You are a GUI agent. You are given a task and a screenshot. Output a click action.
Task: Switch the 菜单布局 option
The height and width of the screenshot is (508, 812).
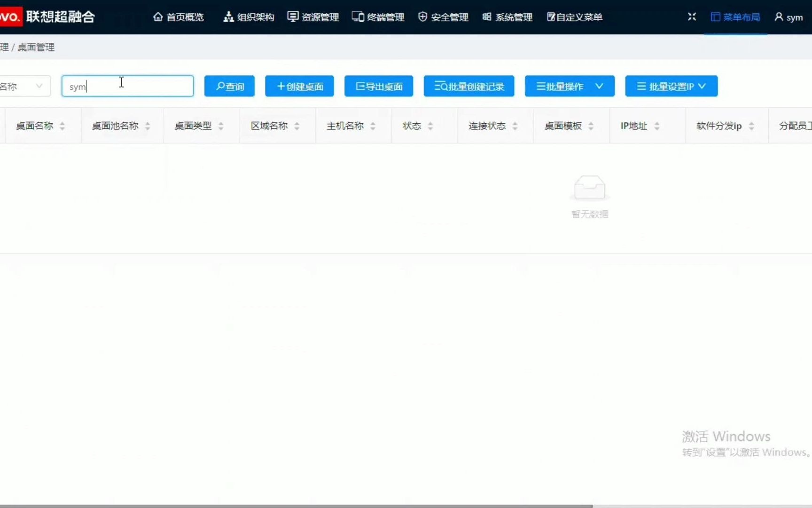(x=735, y=17)
